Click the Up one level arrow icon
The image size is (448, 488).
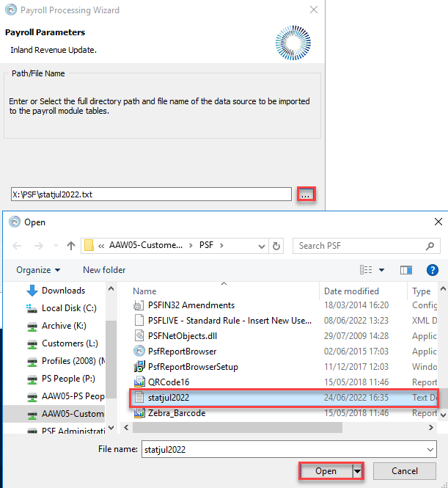pos(71,245)
